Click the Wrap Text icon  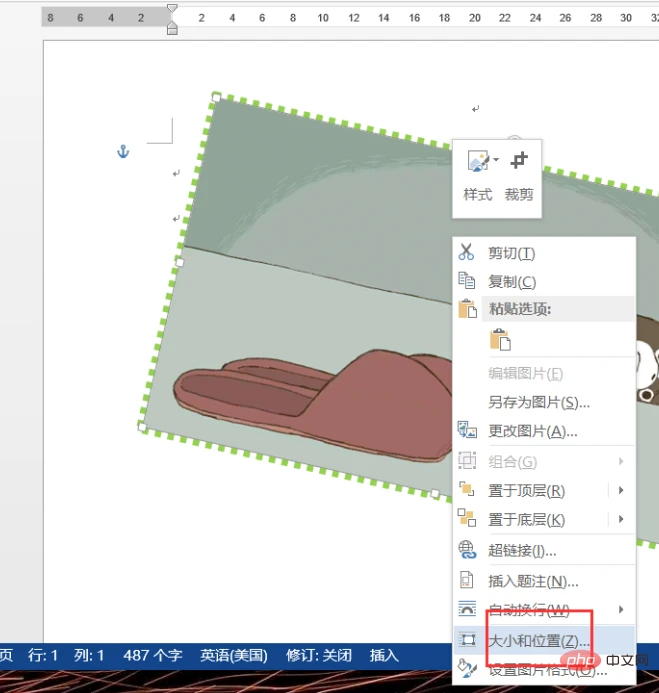tap(467, 609)
